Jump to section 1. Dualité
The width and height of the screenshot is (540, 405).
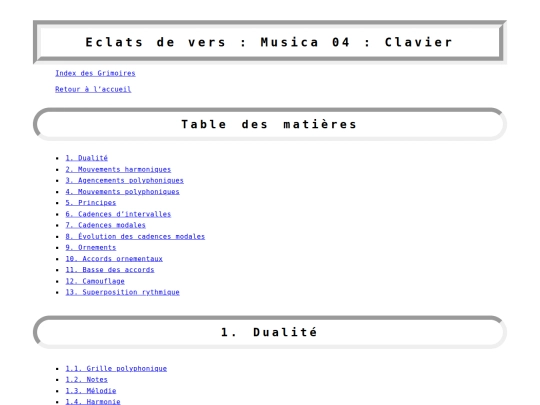86,158
